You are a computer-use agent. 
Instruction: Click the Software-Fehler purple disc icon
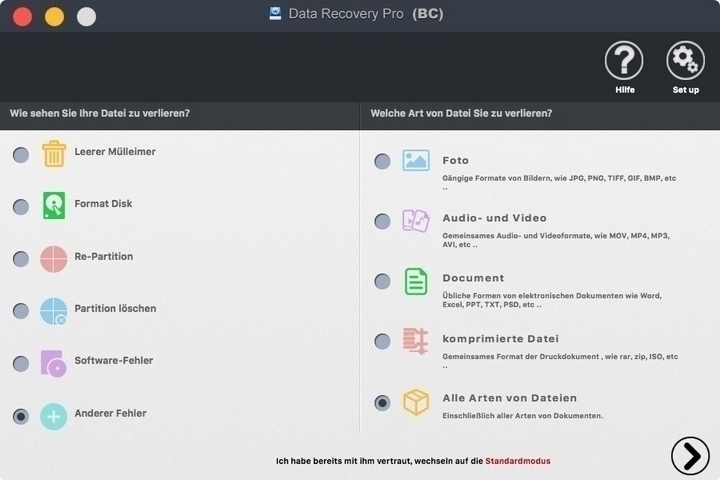coord(53,363)
